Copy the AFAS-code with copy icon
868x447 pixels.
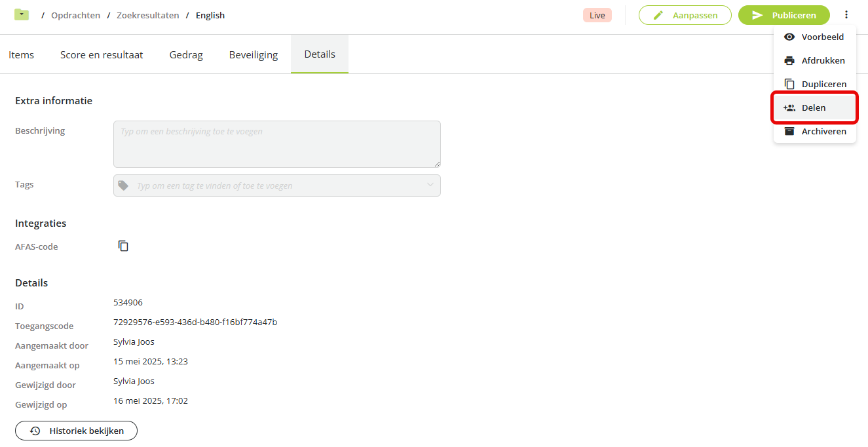pos(123,246)
